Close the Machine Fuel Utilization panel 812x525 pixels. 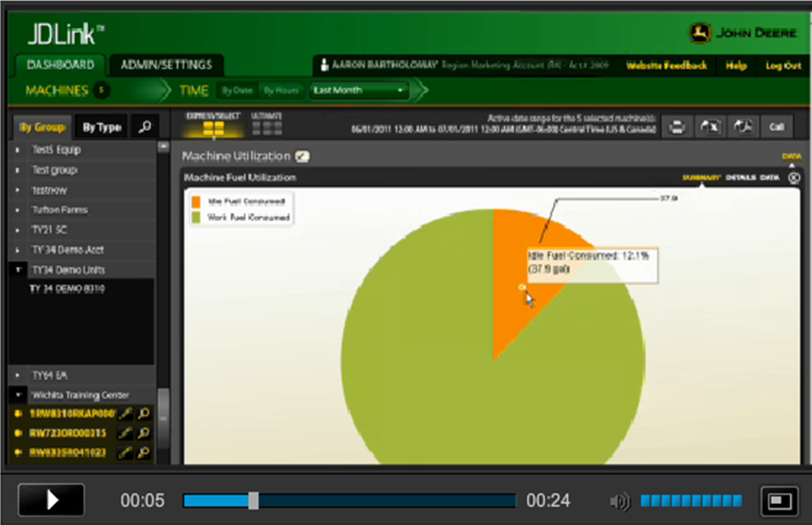(x=794, y=178)
